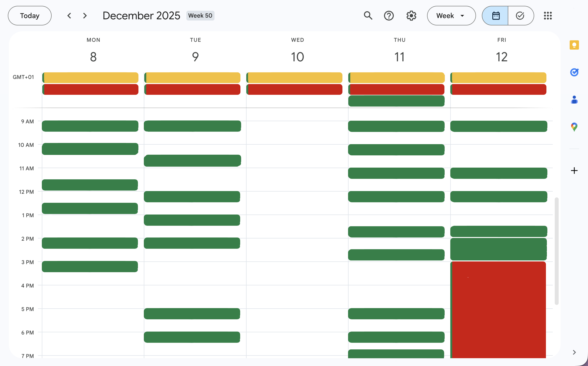Open large red Friday afternoon event
Image resolution: width=588 pixels, height=366 pixels.
pyautogui.click(x=499, y=309)
